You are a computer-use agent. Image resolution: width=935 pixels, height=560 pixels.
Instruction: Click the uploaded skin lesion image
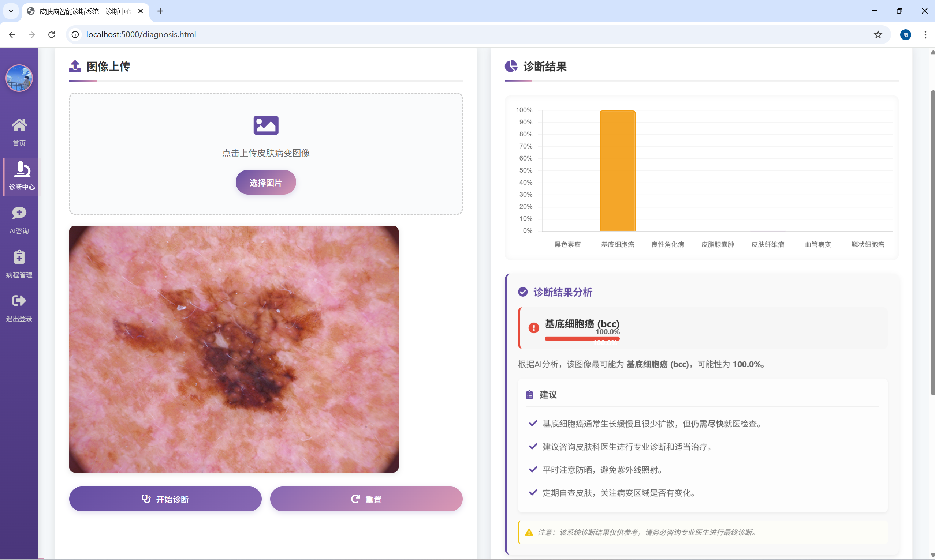(x=234, y=349)
